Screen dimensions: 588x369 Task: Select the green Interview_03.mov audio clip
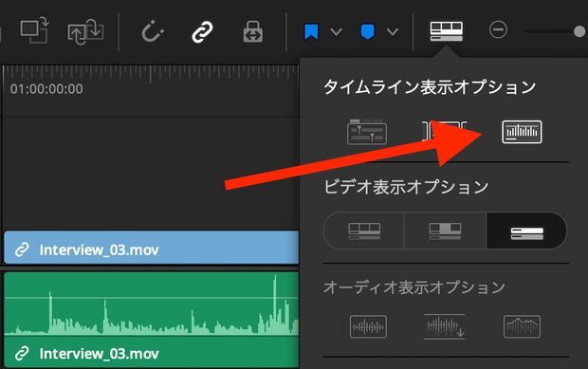pyautogui.click(x=152, y=320)
